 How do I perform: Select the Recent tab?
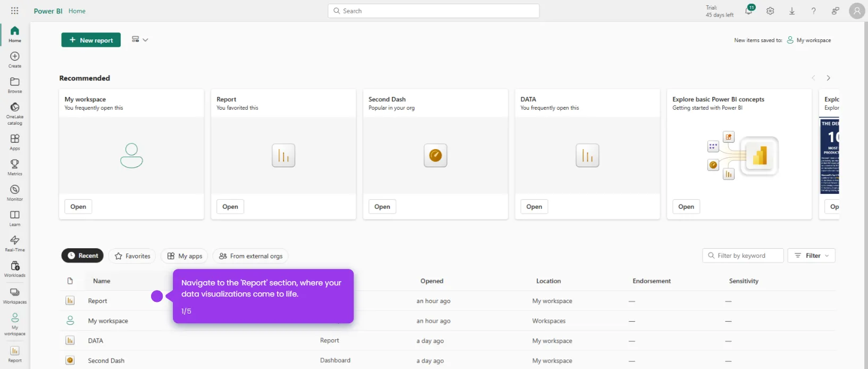coord(82,256)
